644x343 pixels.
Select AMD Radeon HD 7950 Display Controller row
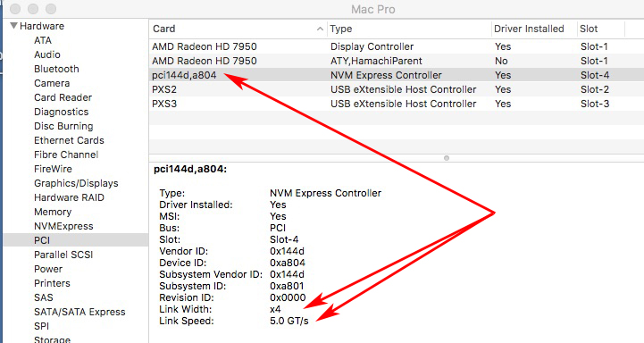click(397, 46)
